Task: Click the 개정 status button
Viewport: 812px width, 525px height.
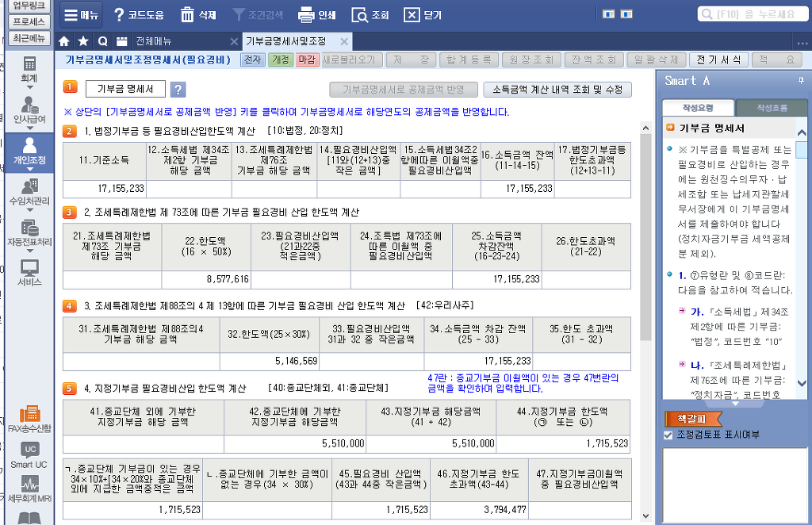Action: click(280, 60)
